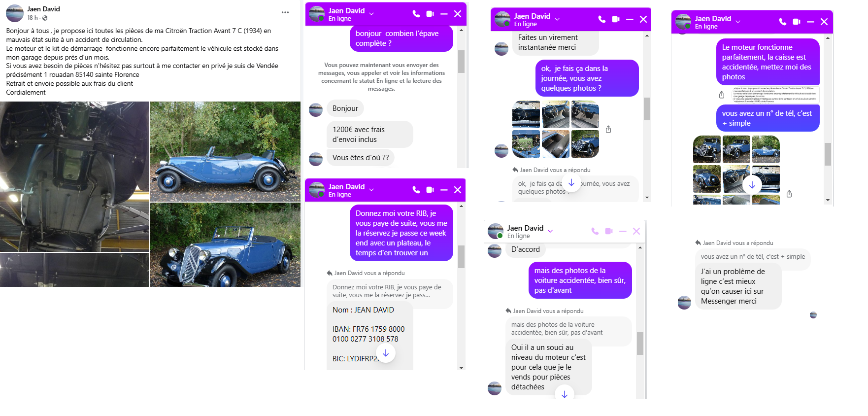Click down arrow over blue car photo grid
This screenshot has width=868, height=416.
point(752,185)
